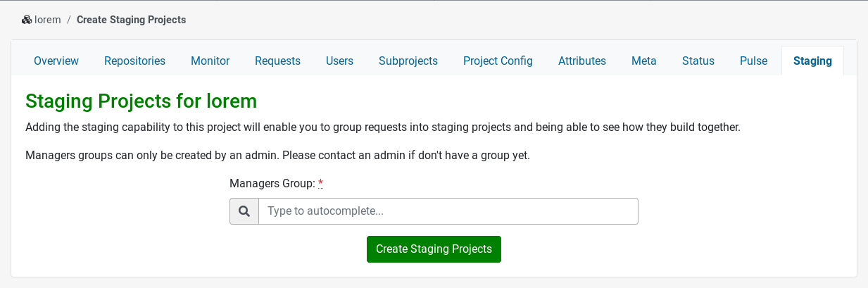Click the project cubes icon in breadcrumb
The width and height of the screenshot is (868, 288).
pyautogui.click(x=27, y=20)
